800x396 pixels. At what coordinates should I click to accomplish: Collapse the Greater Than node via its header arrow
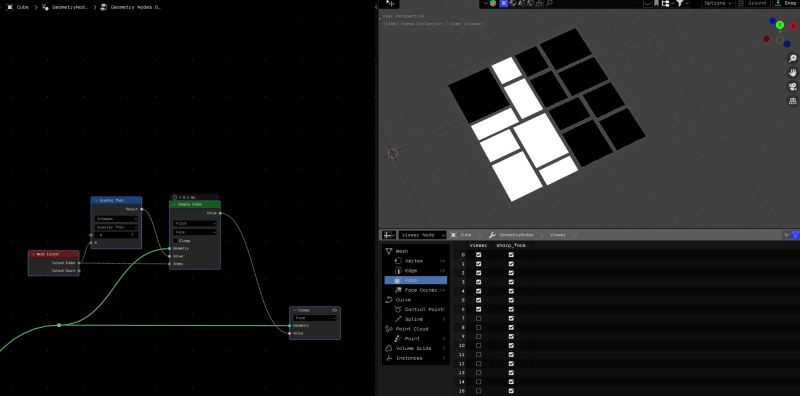tap(96, 201)
